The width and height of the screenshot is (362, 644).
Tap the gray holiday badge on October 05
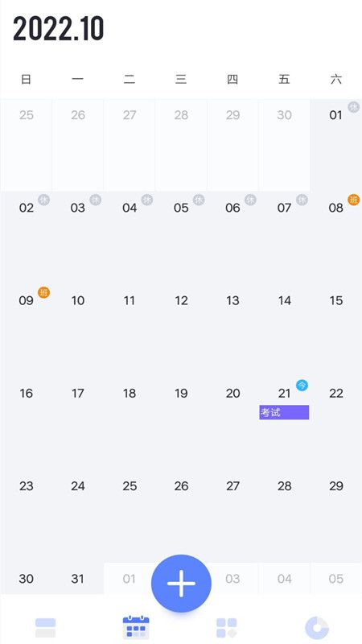(199, 200)
